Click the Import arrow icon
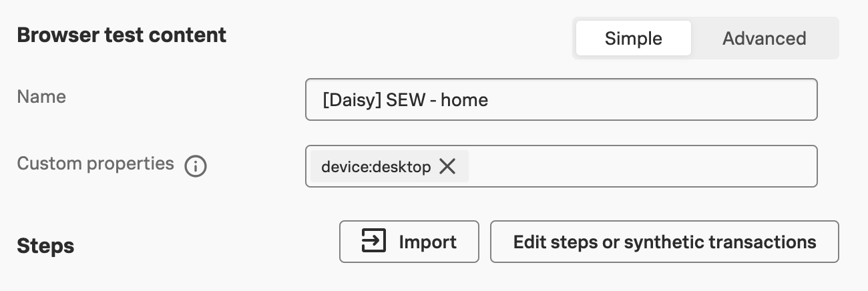868x291 pixels. 374,241
